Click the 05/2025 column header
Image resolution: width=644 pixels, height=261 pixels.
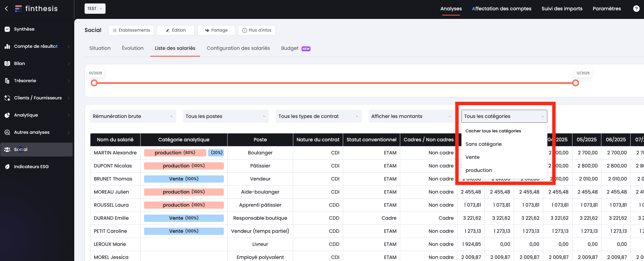click(x=587, y=140)
